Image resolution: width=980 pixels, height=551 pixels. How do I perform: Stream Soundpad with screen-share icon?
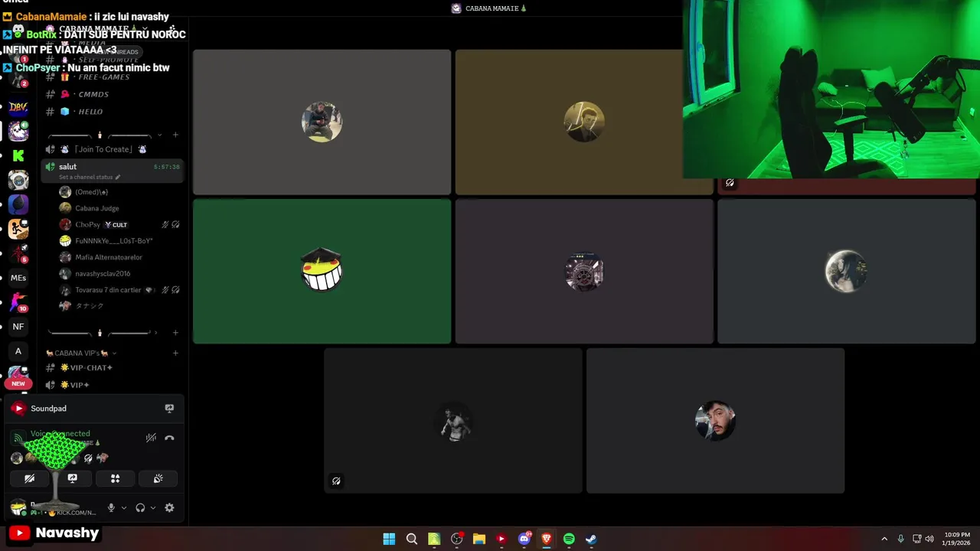(169, 409)
